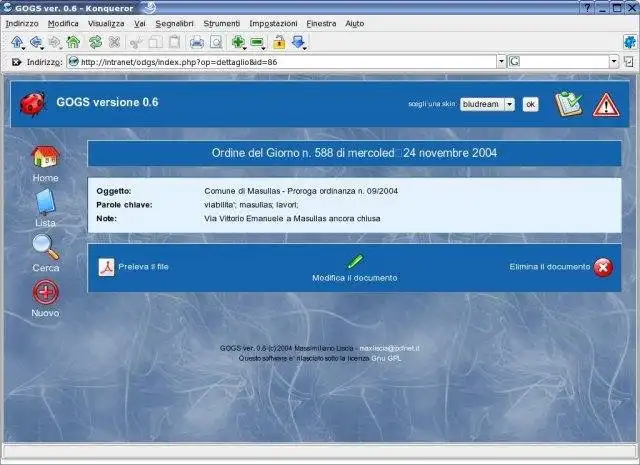Expand the address bar history dropdown arrow

(501, 62)
